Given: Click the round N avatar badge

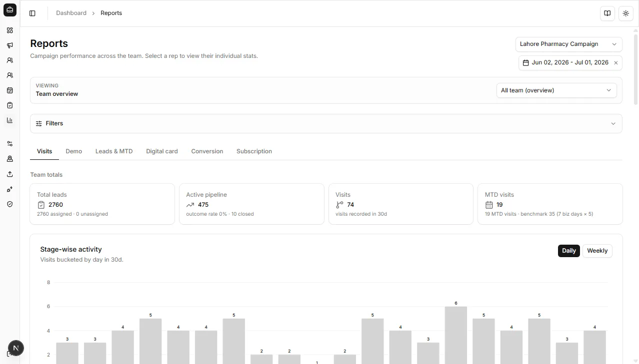Looking at the screenshot, I should 16,348.
